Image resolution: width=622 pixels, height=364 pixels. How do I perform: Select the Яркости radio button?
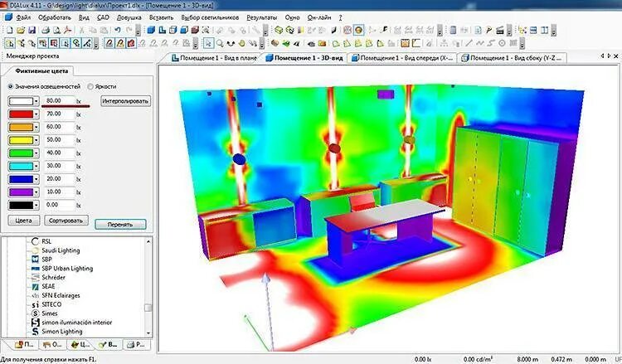[90, 86]
